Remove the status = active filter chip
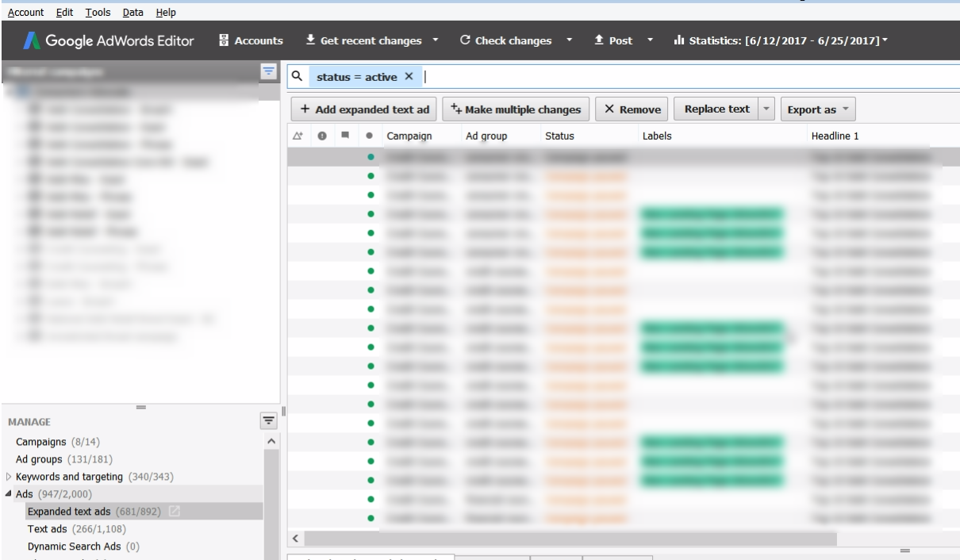960x560 pixels. [x=409, y=77]
